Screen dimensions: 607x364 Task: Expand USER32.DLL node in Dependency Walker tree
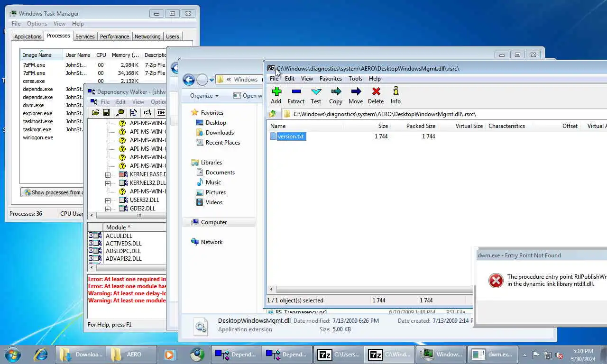(x=108, y=200)
